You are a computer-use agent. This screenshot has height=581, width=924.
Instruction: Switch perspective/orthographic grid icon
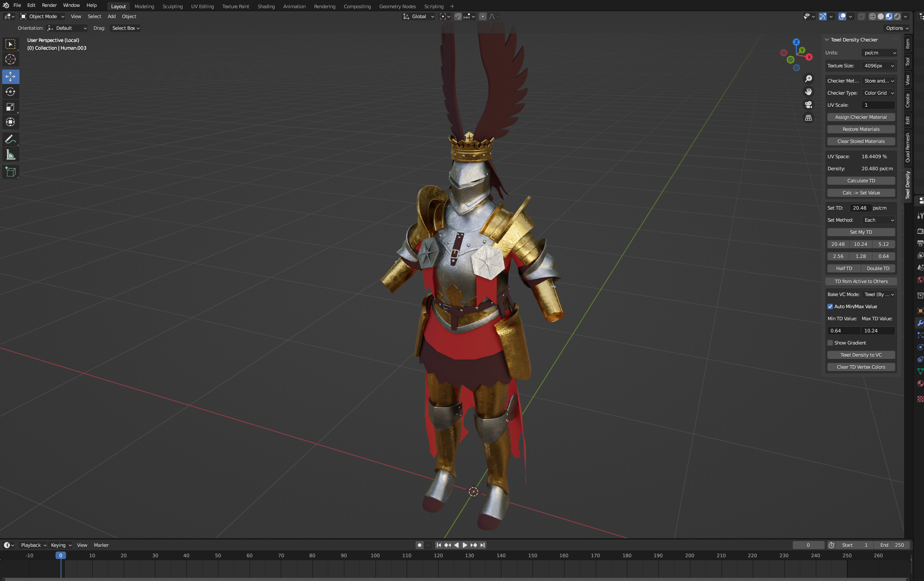[x=808, y=118]
